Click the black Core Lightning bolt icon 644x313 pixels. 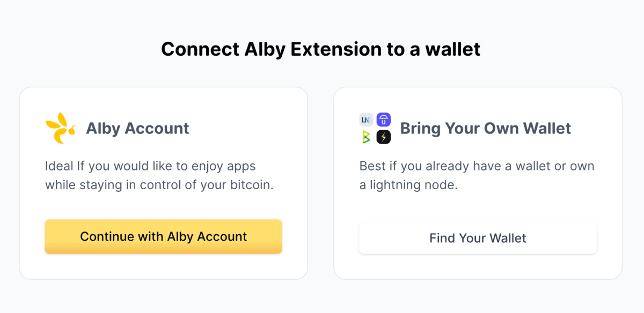pyautogui.click(x=383, y=137)
